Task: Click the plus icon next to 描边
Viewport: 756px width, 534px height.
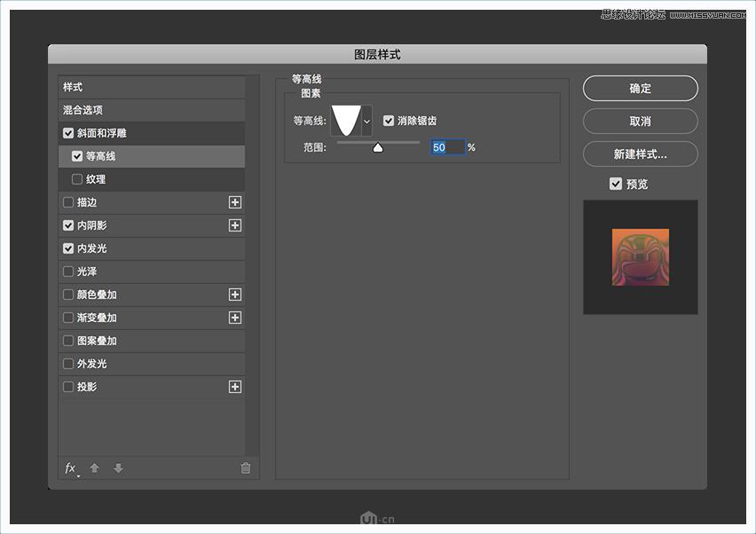Action: click(235, 202)
